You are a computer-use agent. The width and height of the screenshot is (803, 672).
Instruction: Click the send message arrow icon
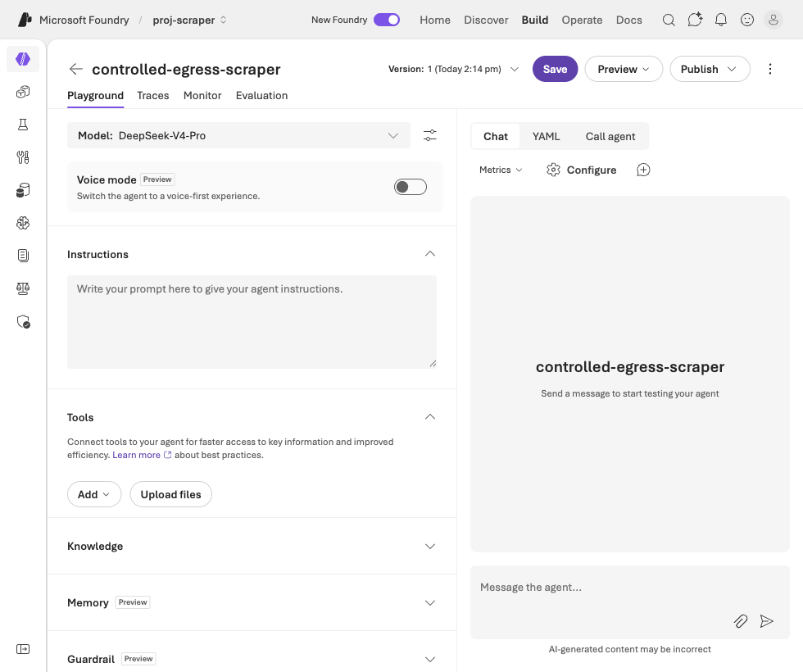(767, 621)
